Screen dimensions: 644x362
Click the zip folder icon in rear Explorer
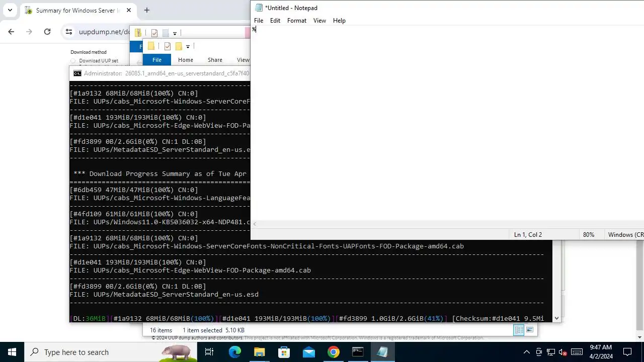[x=137, y=33]
